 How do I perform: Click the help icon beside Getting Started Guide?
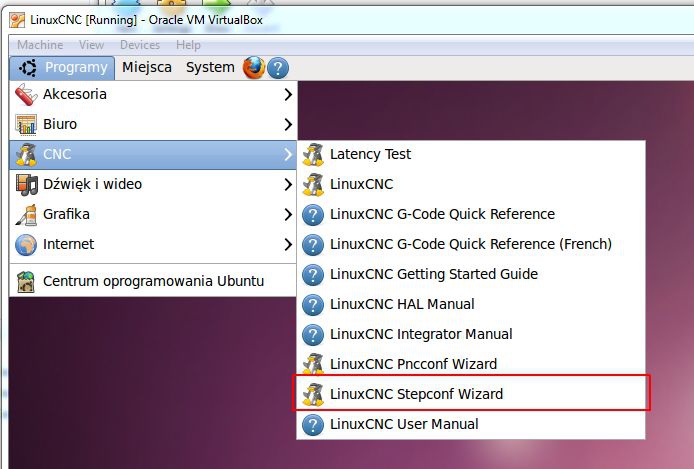point(313,275)
